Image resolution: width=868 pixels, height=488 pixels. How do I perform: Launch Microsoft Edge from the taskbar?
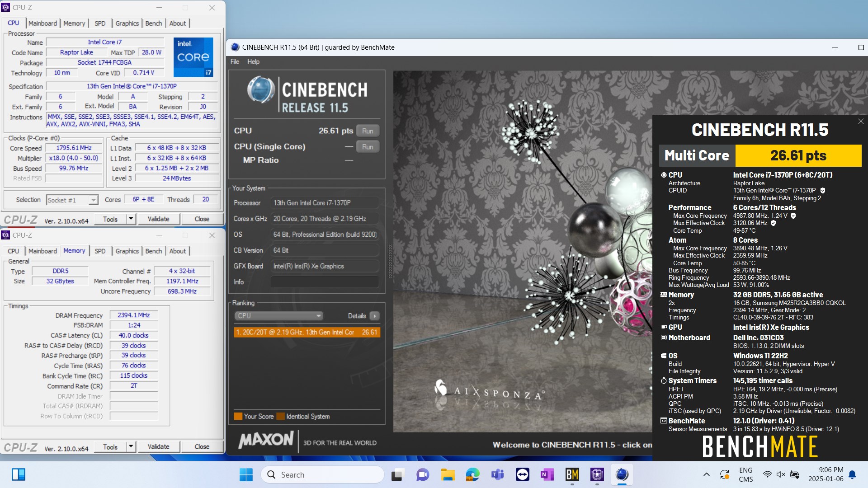click(x=472, y=474)
